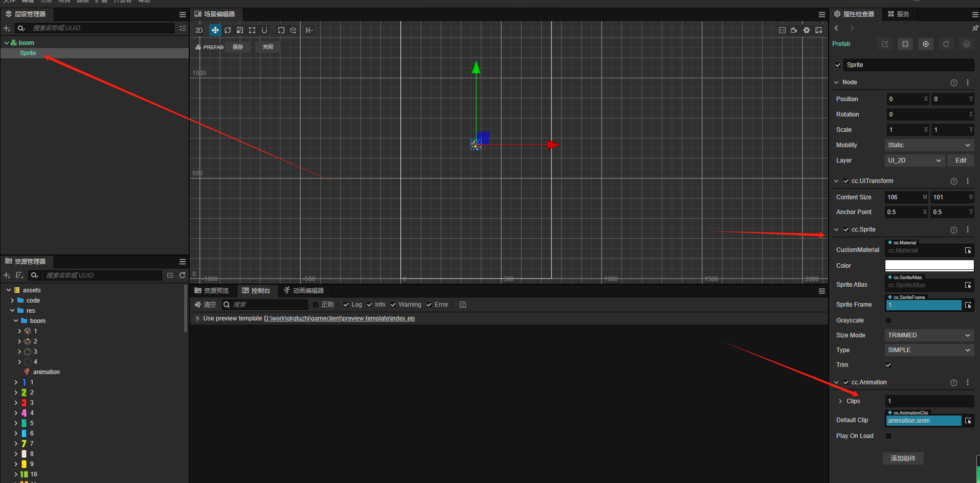Image resolution: width=980 pixels, height=483 pixels.
Task: Go back in inspector history
Action: [836, 28]
